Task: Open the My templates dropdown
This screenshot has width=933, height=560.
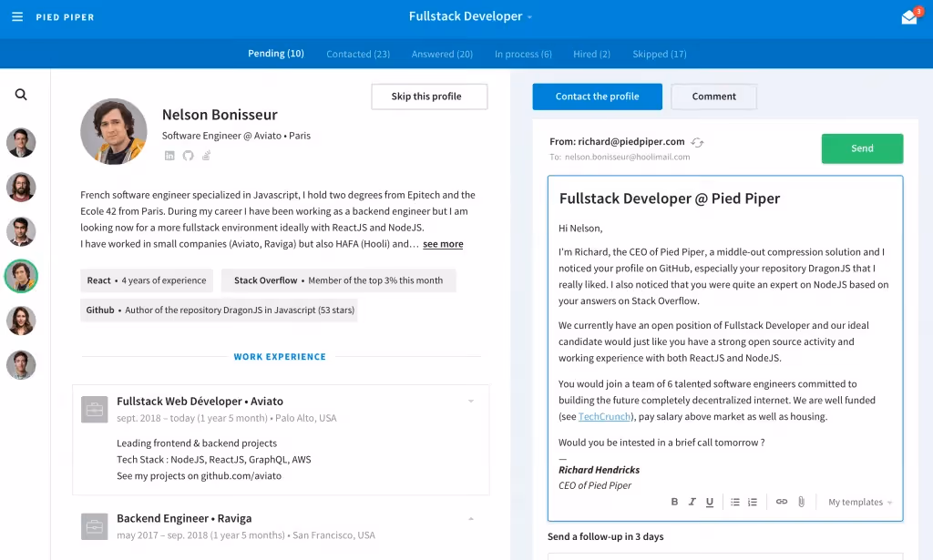Action: click(857, 502)
